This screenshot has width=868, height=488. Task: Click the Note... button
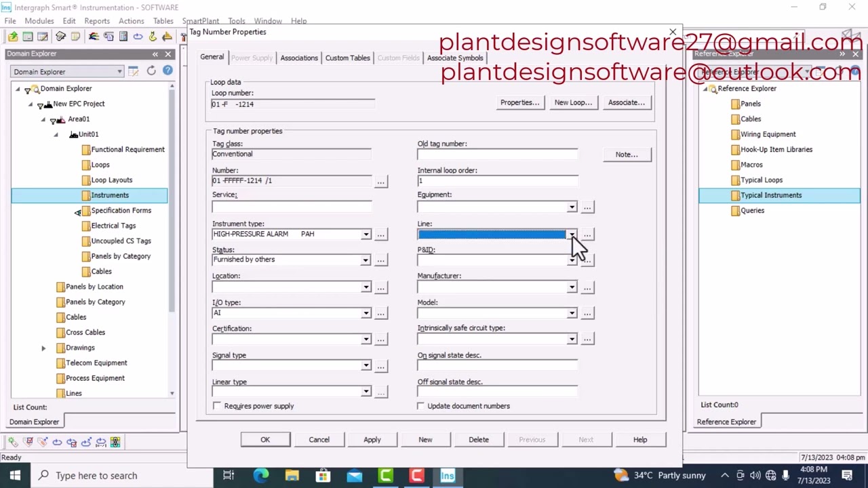pyautogui.click(x=627, y=155)
